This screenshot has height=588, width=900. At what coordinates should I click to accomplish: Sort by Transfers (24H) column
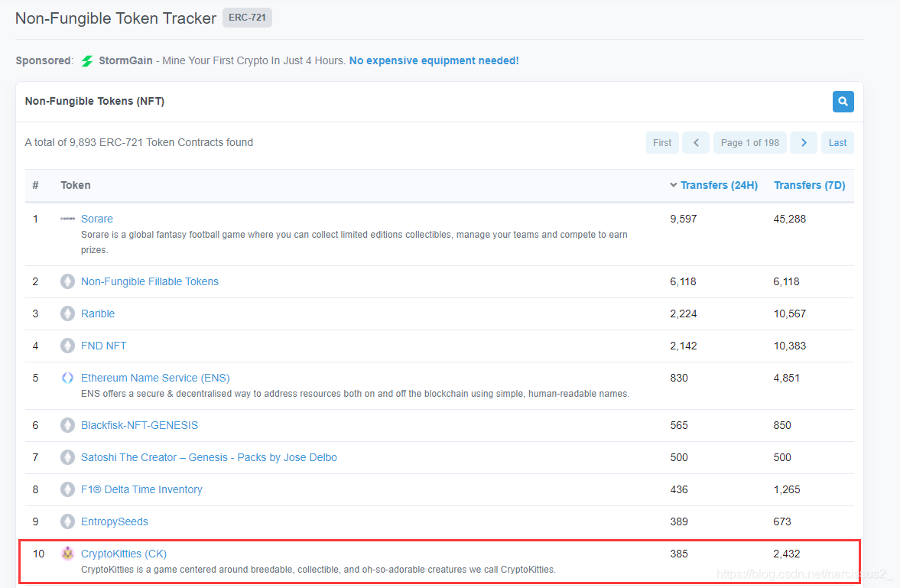(x=719, y=185)
